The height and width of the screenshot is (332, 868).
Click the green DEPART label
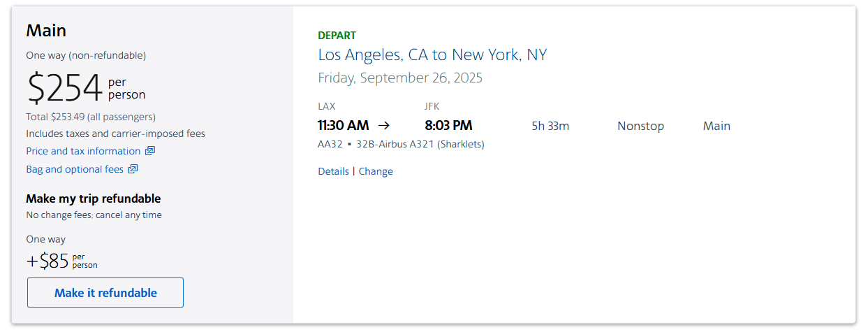337,35
